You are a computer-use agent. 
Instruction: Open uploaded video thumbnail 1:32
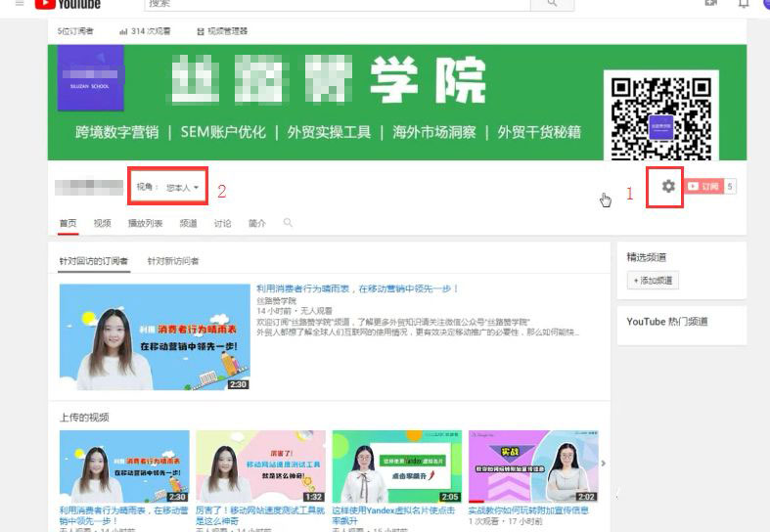point(261,466)
